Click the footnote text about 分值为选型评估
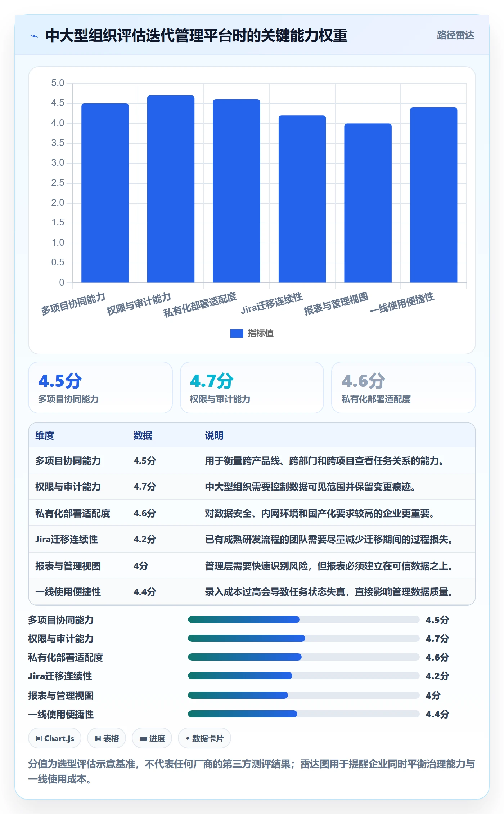Viewport: 504px width, 814px height. pyautogui.click(x=252, y=771)
